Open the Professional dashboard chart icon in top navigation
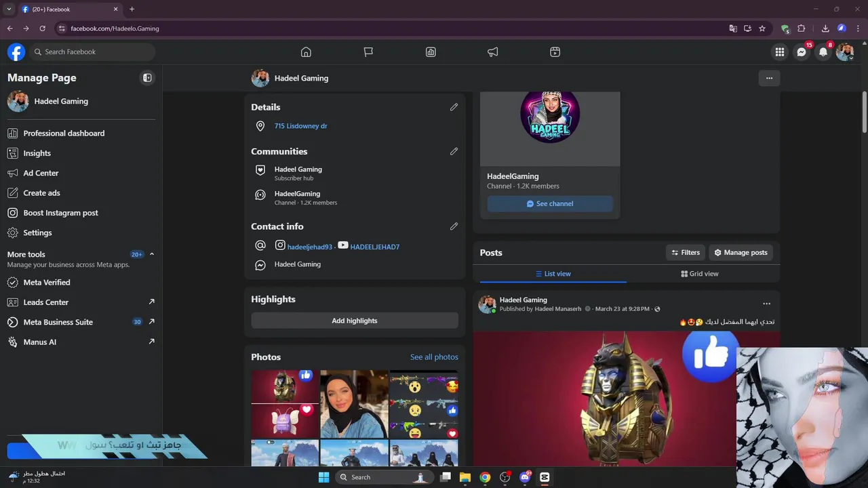Viewport: 868px width, 488px height. point(431,52)
